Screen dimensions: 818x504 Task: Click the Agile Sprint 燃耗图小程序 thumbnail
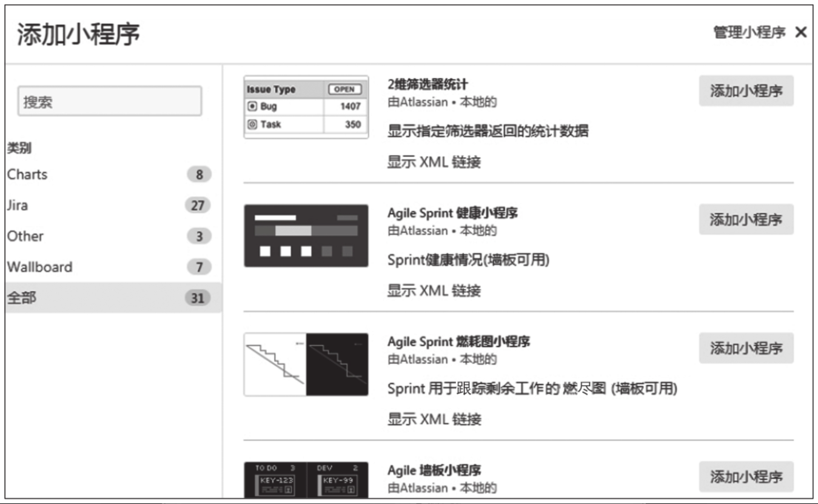click(x=306, y=365)
